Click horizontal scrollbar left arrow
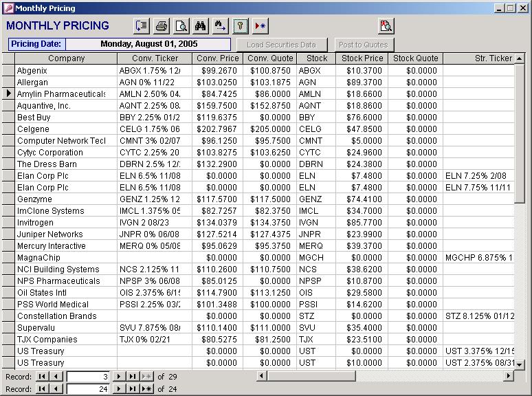 (x=261, y=375)
